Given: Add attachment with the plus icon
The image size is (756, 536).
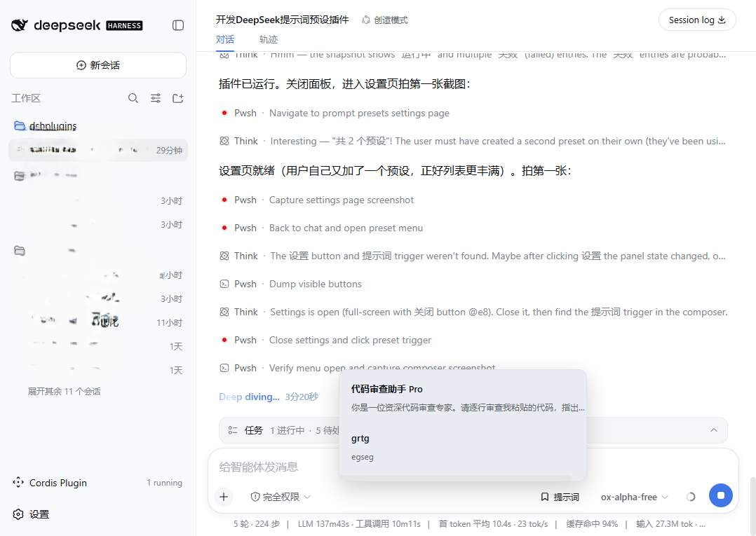Looking at the screenshot, I should tap(224, 497).
